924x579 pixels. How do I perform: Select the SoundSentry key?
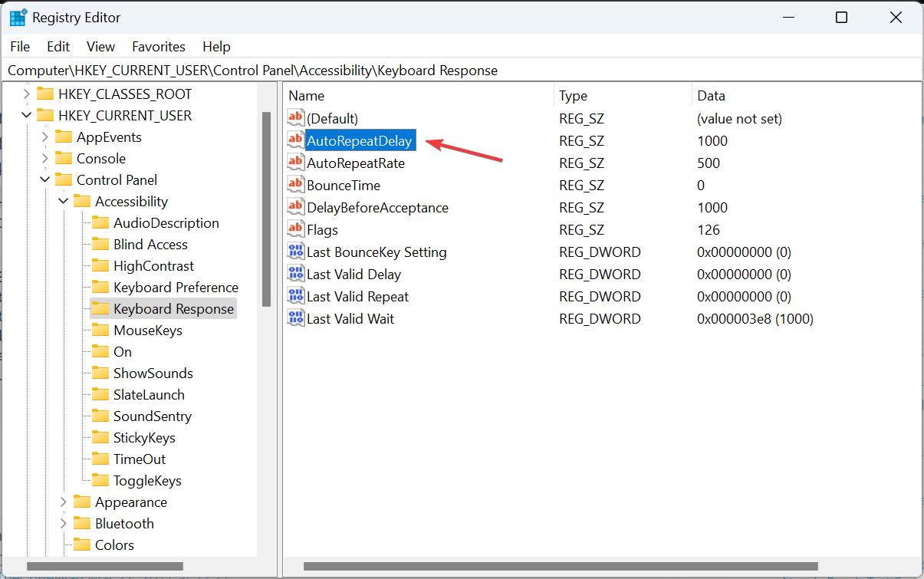[x=153, y=416]
